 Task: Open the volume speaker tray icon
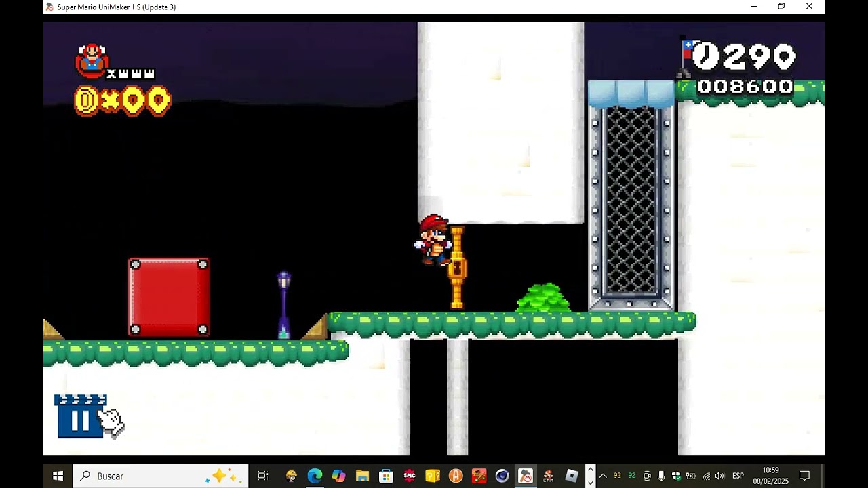(719, 476)
